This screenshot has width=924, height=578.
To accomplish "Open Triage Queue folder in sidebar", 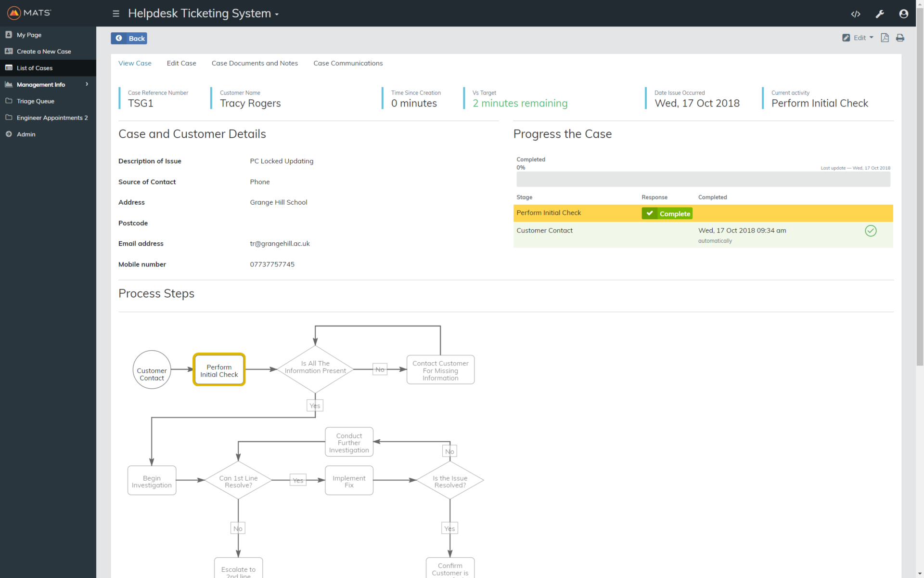I will [x=35, y=101].
